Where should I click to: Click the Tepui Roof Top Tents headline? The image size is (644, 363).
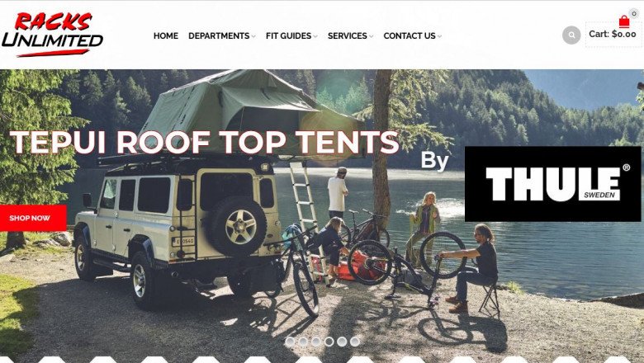point(204,142)
